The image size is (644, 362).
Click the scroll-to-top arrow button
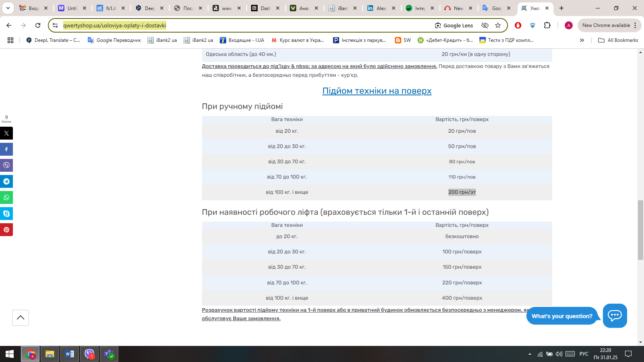[21, 318]
